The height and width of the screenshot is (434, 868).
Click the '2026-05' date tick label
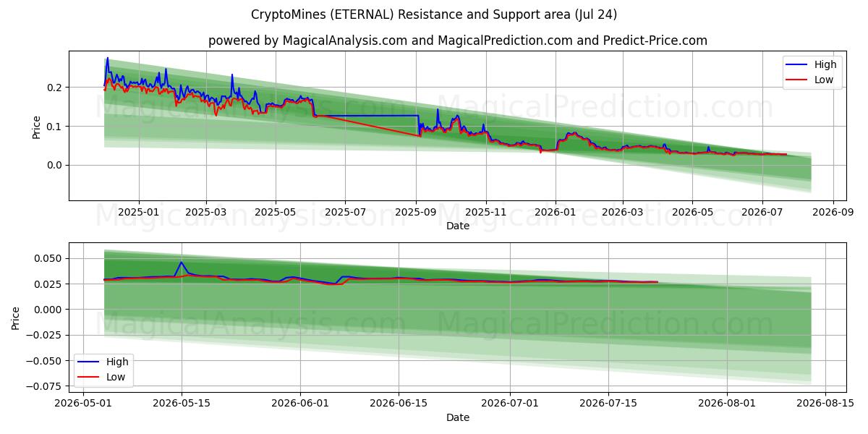coord(692,212)
